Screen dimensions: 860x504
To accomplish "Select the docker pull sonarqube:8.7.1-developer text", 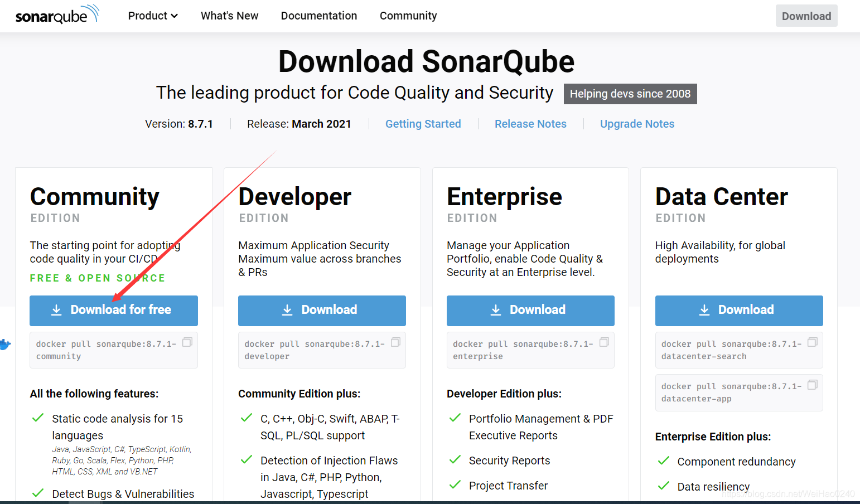I will (x=315, y=350).
